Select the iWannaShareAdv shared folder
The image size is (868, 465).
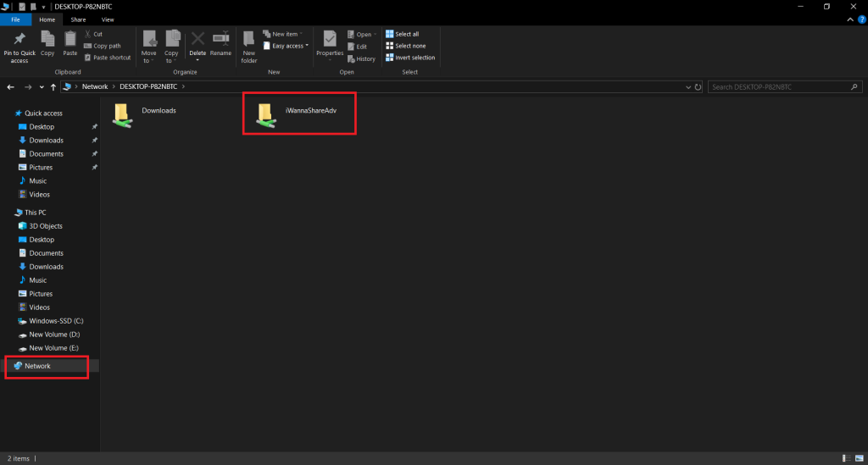(296, 114)
